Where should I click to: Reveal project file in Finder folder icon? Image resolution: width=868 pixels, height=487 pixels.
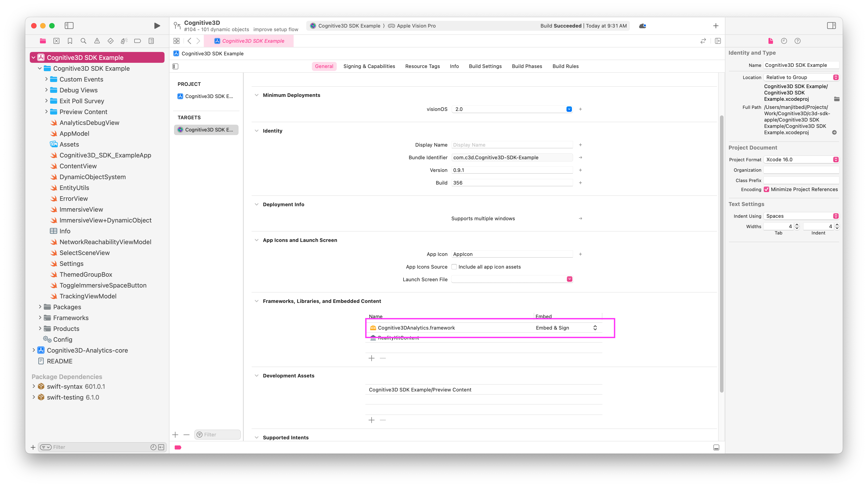click(x=836, y=99)
